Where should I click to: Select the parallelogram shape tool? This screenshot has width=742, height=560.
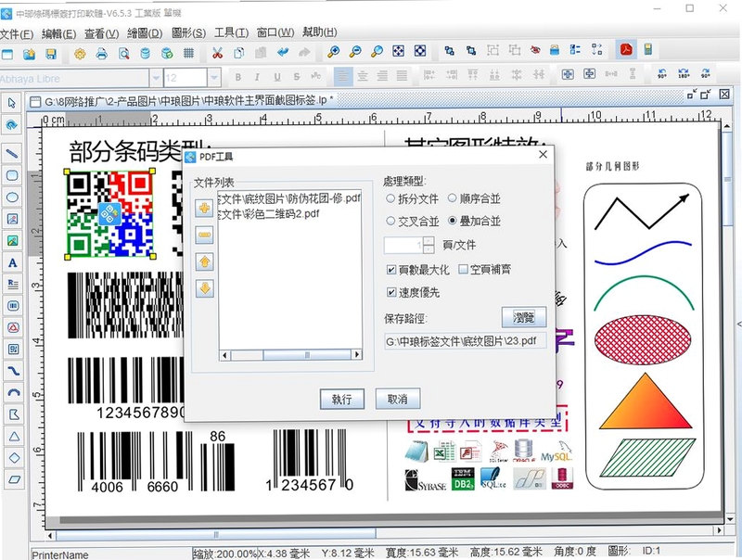(14, 479)
